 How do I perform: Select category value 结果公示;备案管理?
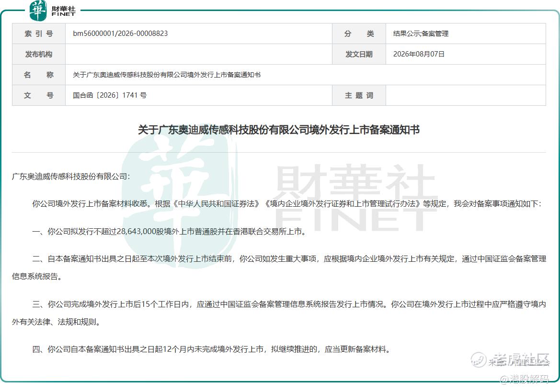pyautogui.click(x=421, y=34)
